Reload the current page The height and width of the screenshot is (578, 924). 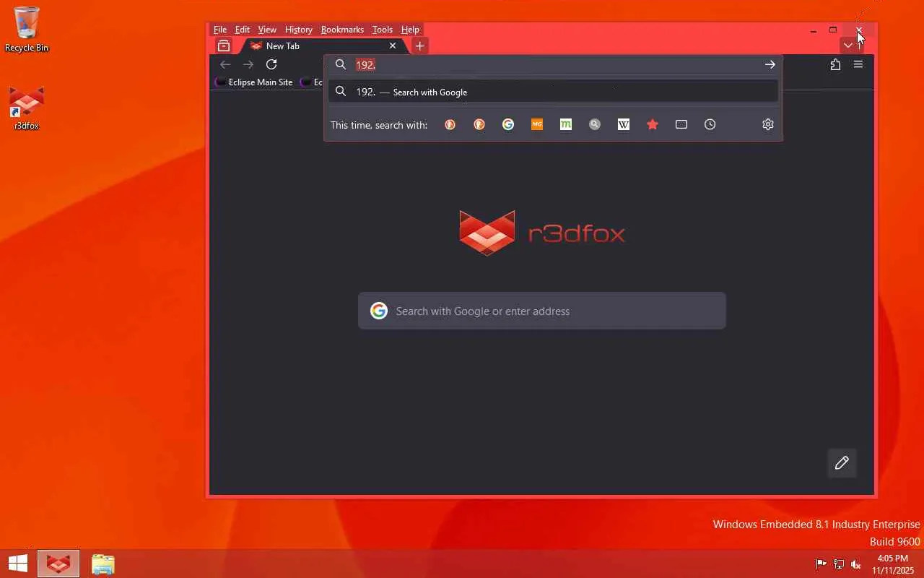click(271, 64)
